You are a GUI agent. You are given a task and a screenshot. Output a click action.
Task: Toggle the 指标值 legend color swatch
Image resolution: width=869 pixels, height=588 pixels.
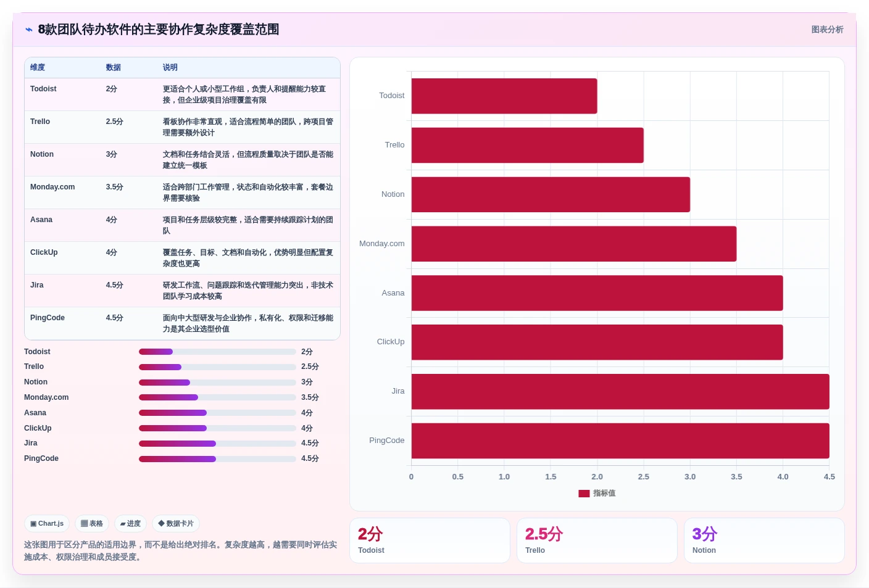[x=584, y=494]
